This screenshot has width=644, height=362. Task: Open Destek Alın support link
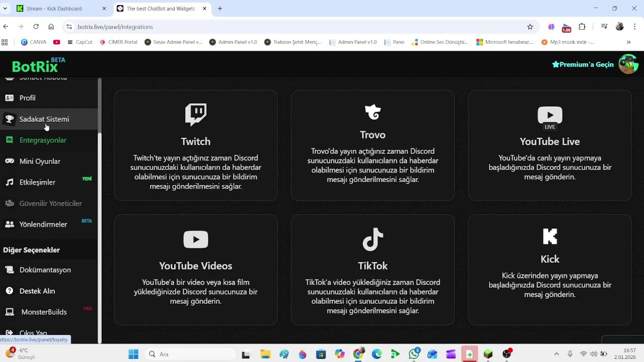pyautogui.click(x=49, y=291)
